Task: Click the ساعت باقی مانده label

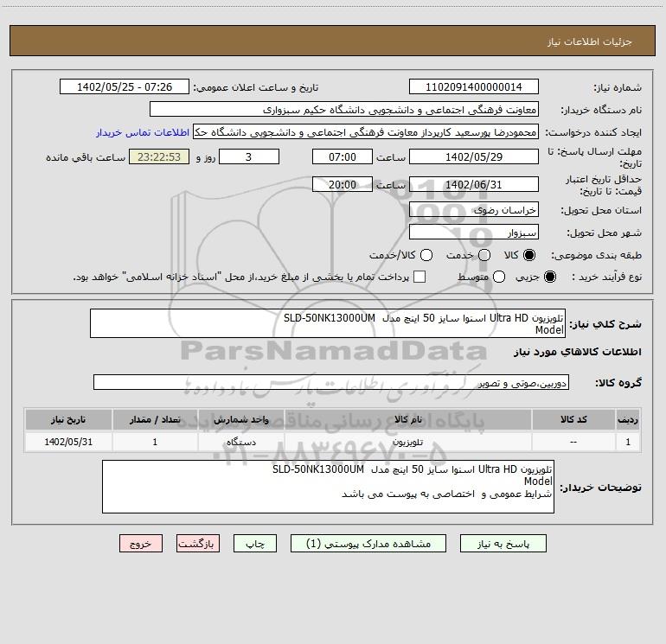Action: point(86,157)
